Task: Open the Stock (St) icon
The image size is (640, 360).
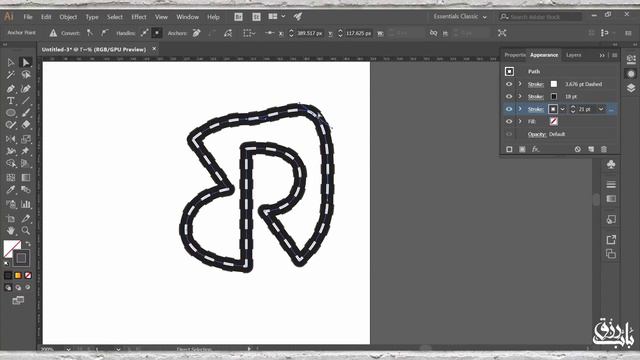Action: [256, 17]
